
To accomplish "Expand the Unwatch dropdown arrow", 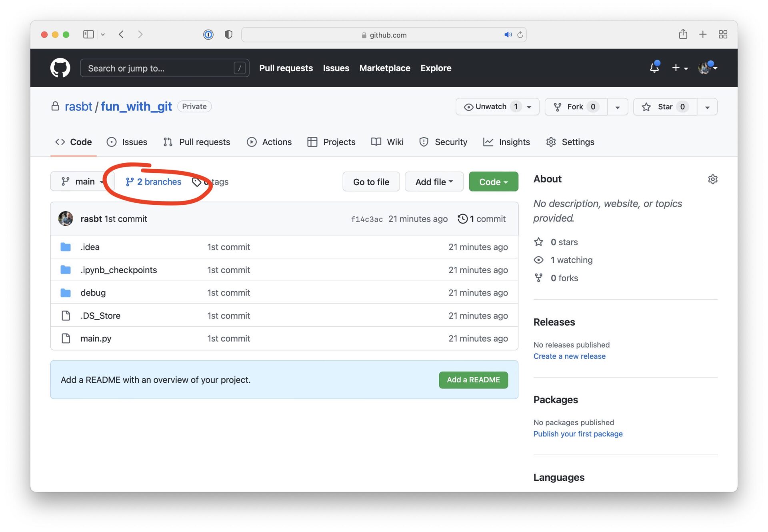I will (530, 106).
